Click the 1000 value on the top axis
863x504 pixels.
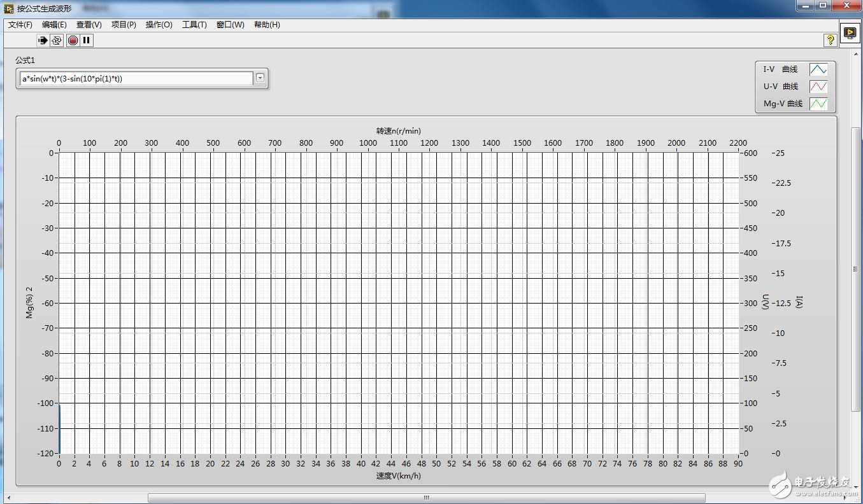click(x=367, y=143)
